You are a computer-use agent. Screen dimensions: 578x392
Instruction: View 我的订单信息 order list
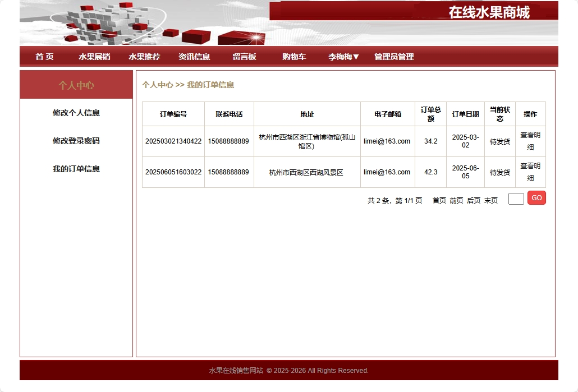(75, 169)
